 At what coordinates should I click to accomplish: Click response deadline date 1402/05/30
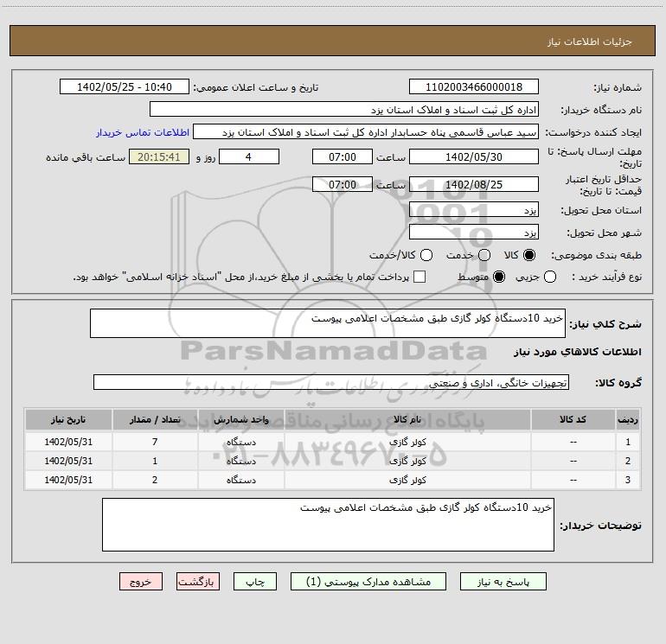click(x=474, y=156)
